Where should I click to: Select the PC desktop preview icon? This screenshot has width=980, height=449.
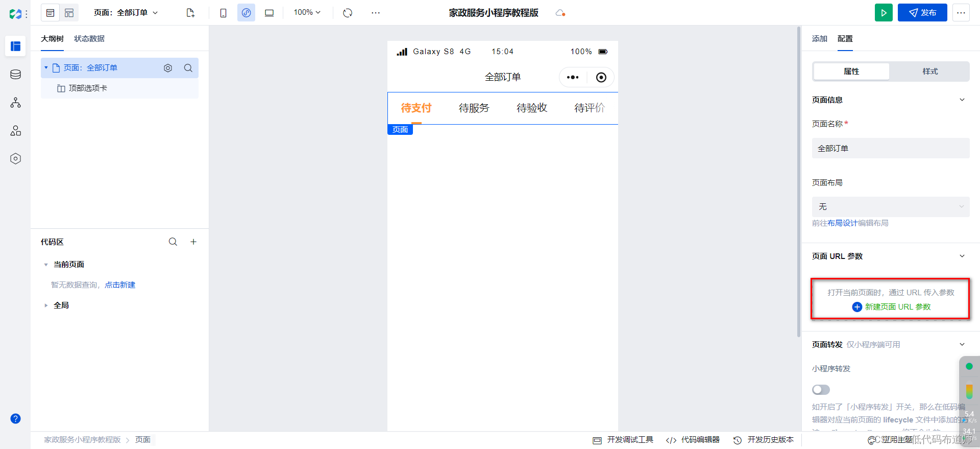269,13
